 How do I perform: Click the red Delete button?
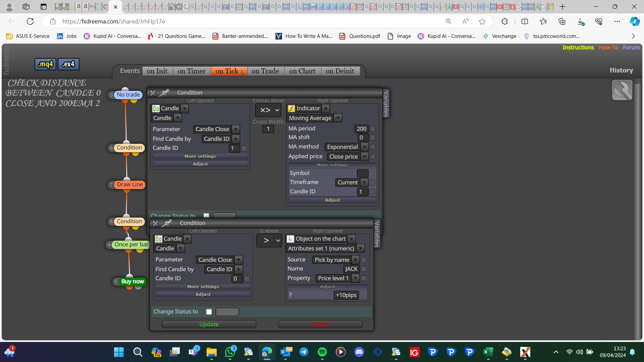[x=320, y=324]
